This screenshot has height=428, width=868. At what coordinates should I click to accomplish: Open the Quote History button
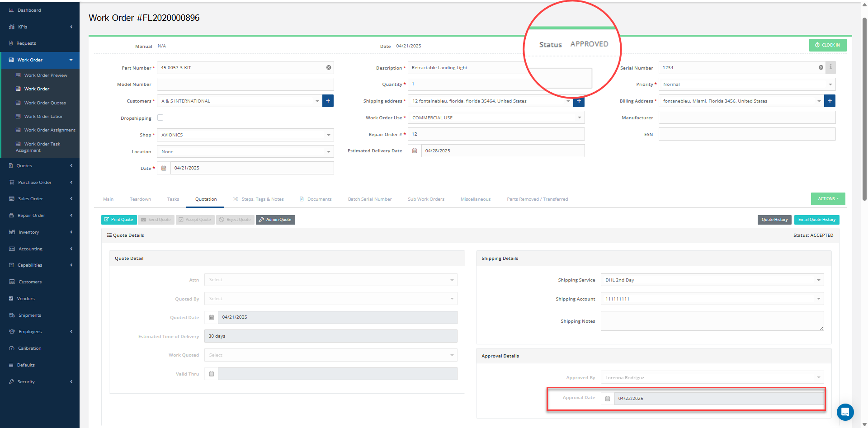point(774,220)
